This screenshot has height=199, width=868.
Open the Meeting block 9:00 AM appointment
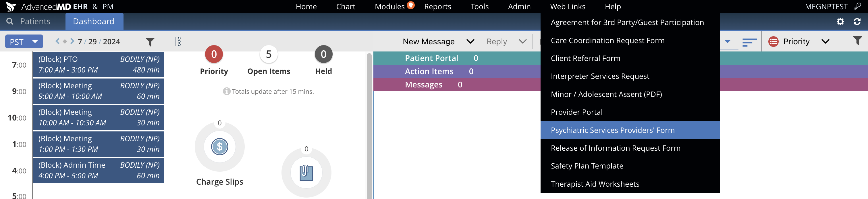click(99, 91)
